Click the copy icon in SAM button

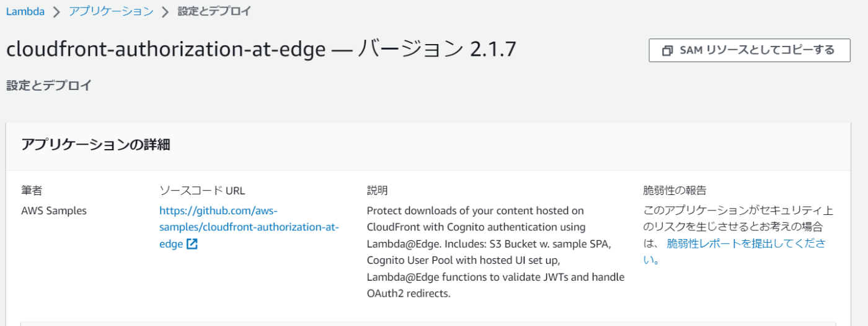pos(667,51)
